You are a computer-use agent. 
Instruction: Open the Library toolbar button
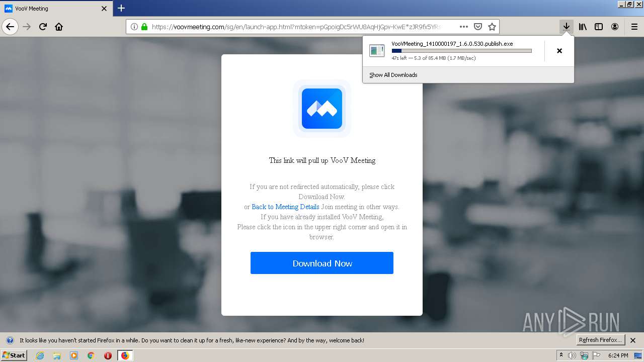tap(583, 27)
